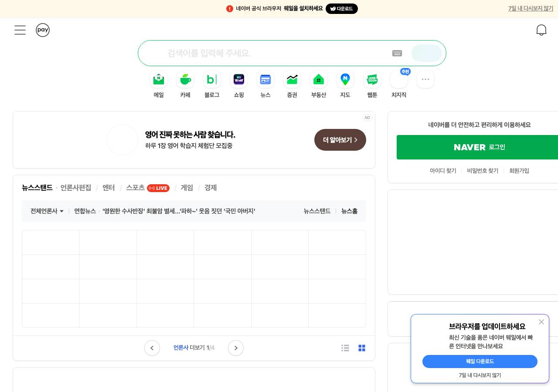Open the 뉴스 news shortcut

(265, 85)
